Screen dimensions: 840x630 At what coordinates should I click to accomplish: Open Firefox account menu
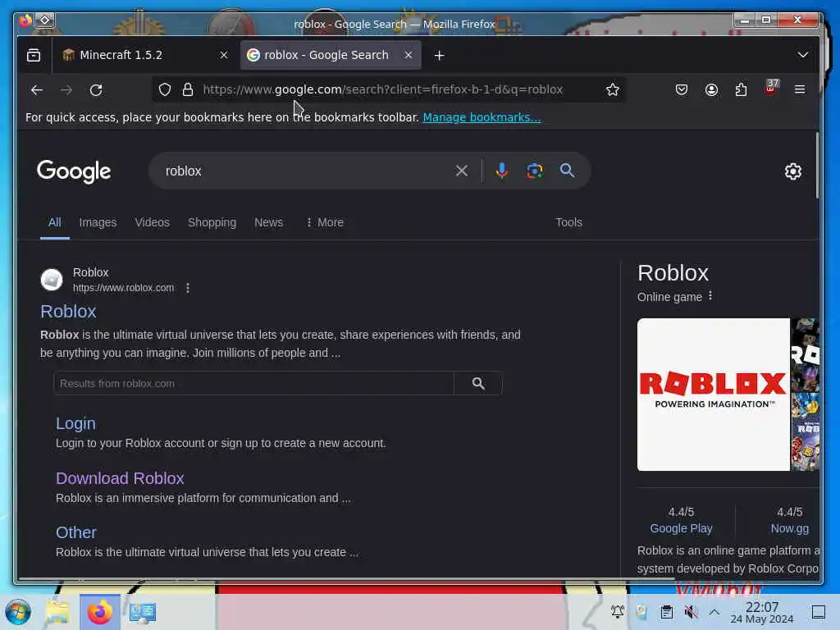(711, 89)
